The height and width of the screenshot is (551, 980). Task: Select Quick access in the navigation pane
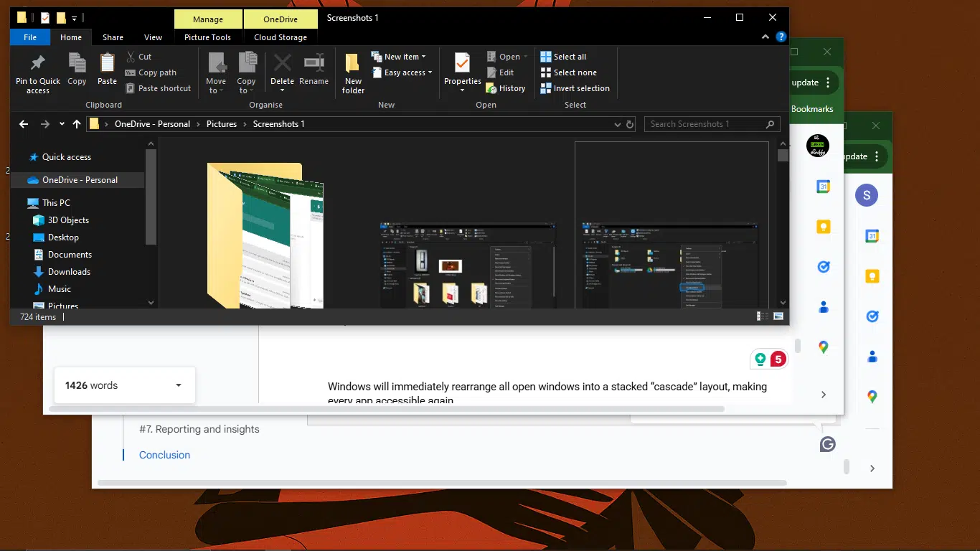click(x=67, y=157)
